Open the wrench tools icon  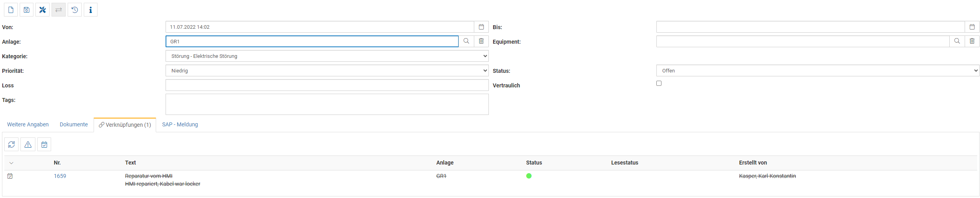tap(42, 10)
